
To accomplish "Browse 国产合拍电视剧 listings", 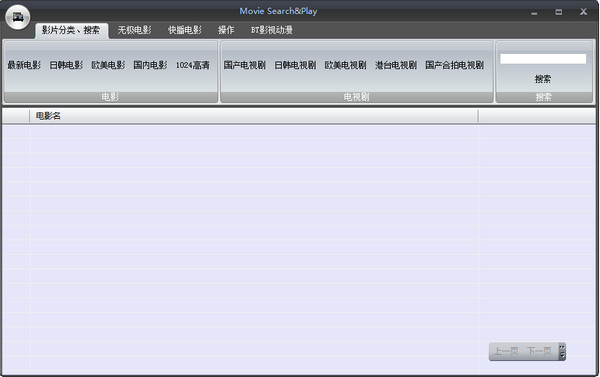I will pos(454,65).
